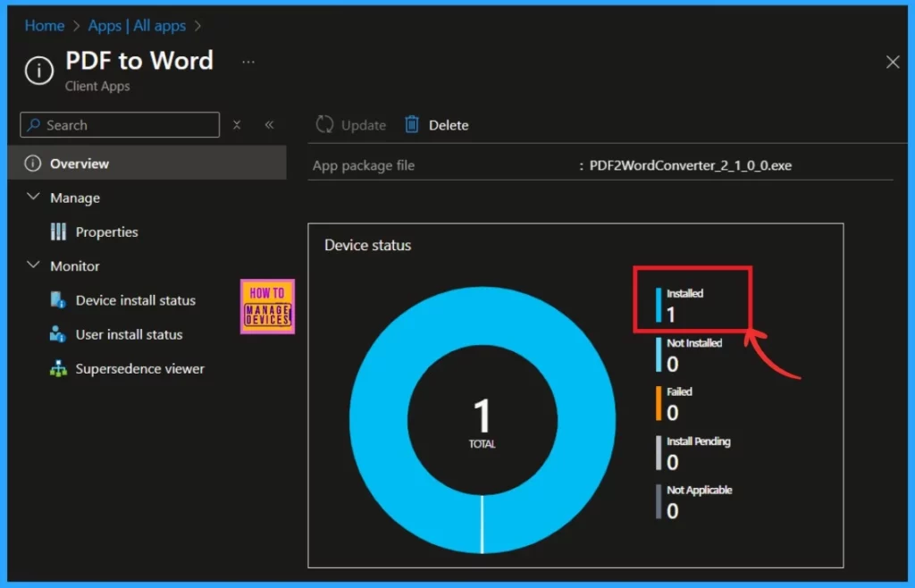Click the Delete trash can icon
The height and width of the screenshot is (588, 915).
tap(412, 124)
